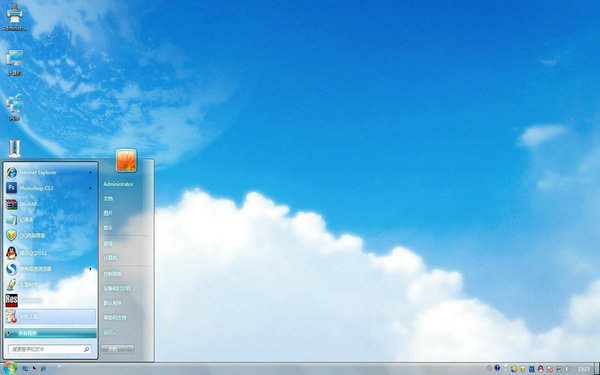The image size is (600, 375).
Task: Select the Administrator desktop icon
Action: tap(15, 17)
